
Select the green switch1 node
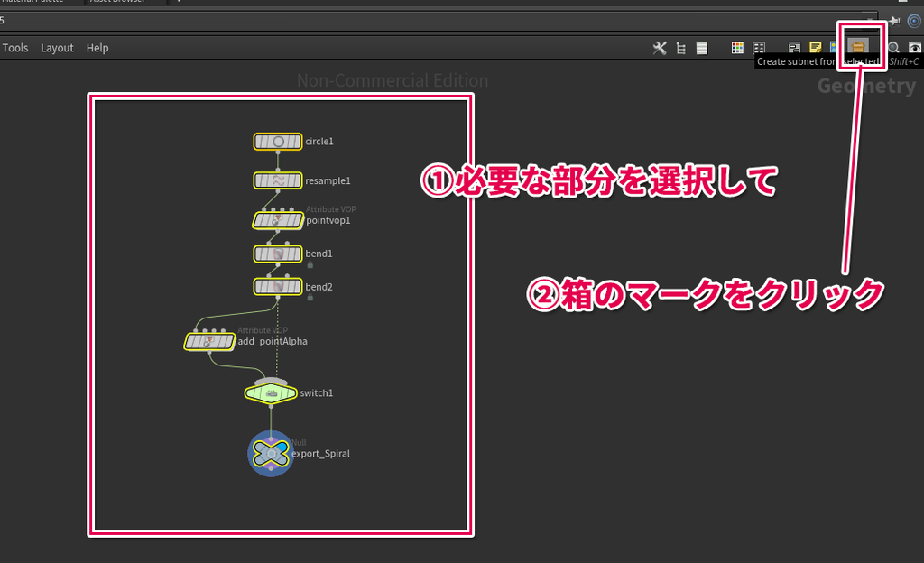tap(271, 392)
